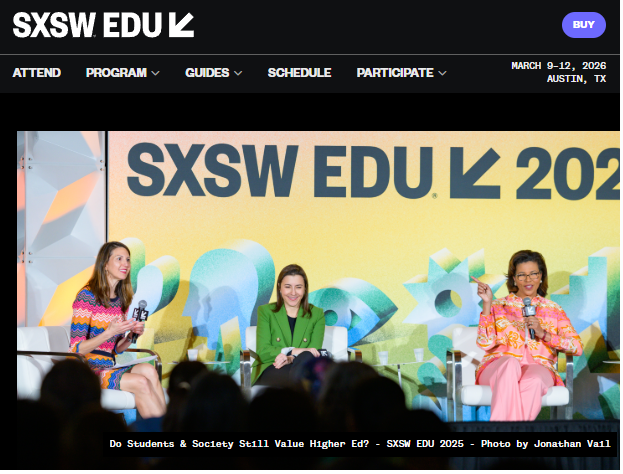
Task: Open the PARTICIPATE menu
Action: pyautogui.click(x=395, y=73)
